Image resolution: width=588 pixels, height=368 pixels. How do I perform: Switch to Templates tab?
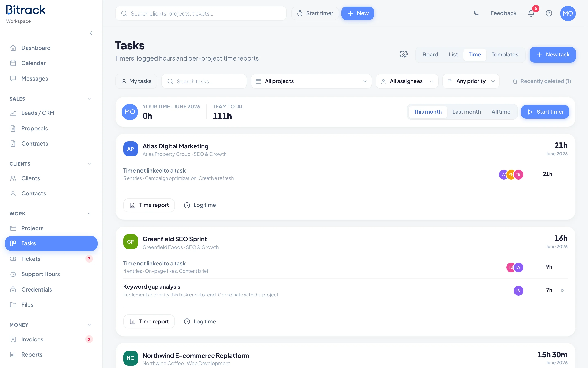tap(505, 55)
